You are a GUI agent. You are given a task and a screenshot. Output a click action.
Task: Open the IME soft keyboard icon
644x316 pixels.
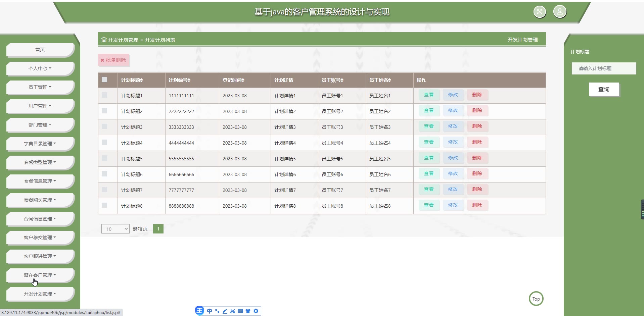pos(240,311)
